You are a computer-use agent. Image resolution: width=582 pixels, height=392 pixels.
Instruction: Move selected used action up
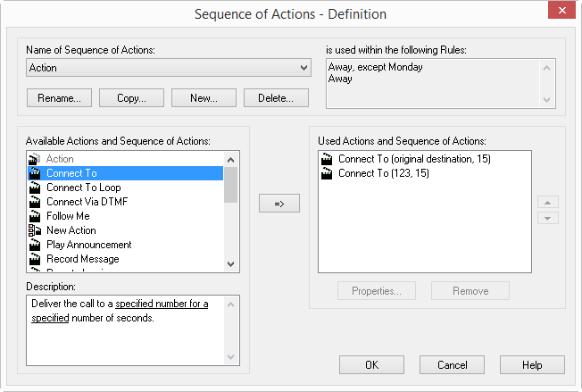tap(551, 203)
